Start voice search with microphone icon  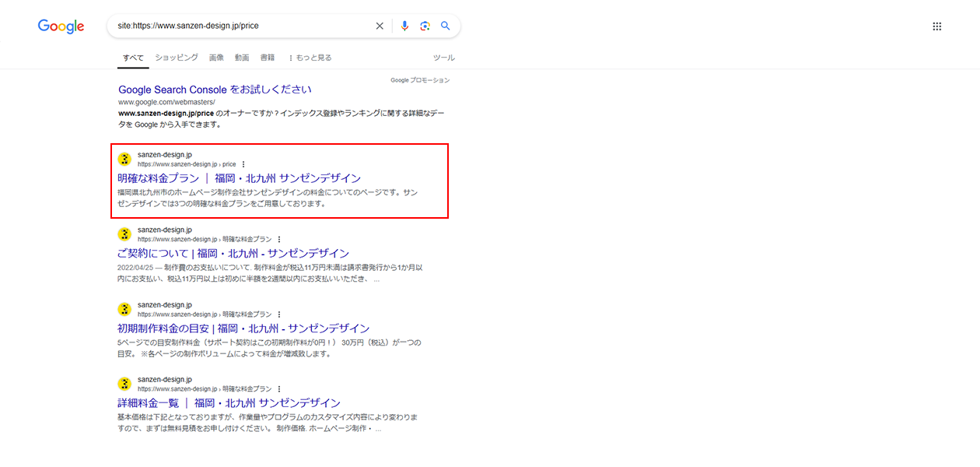(x=404, y=26)
